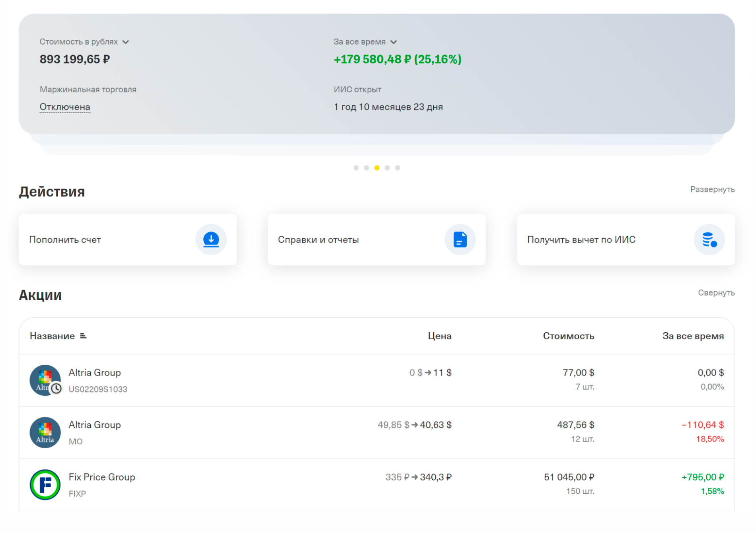
Task: Click 1 год 10 месяцев 23 дня
Action: point(388,107)
